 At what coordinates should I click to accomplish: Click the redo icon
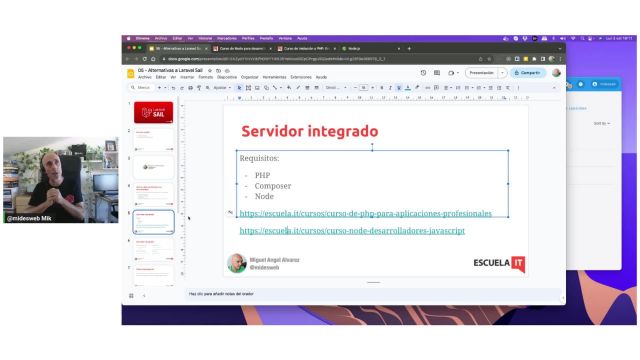182,88
